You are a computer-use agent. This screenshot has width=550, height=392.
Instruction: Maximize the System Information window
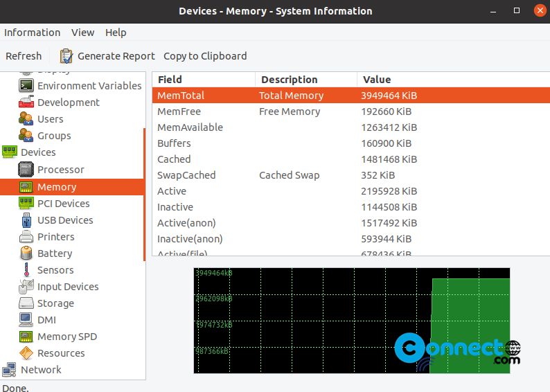(x=517, y=11)
